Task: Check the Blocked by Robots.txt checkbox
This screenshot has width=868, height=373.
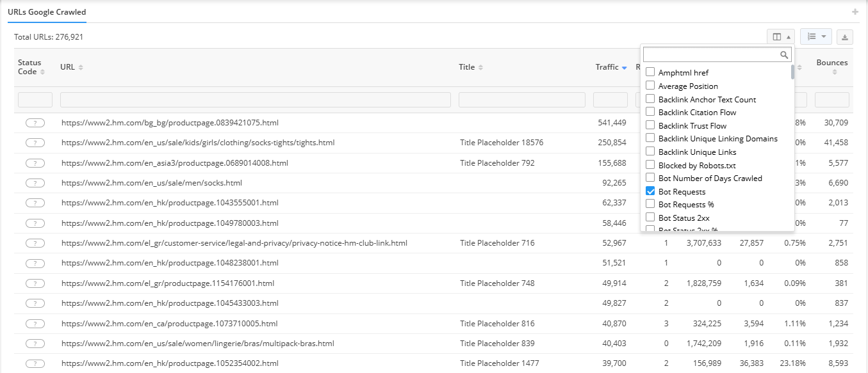Action: coord(650,165)
